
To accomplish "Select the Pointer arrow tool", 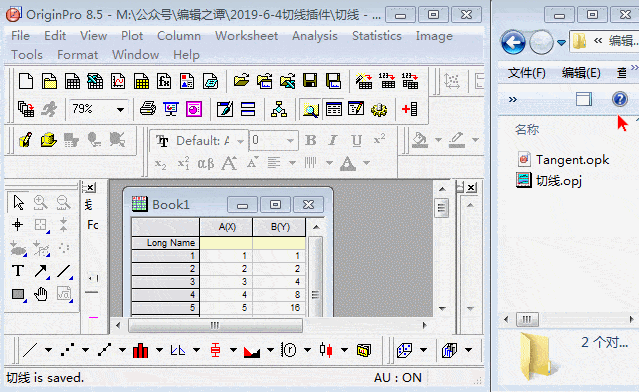I will click(18, 202).
